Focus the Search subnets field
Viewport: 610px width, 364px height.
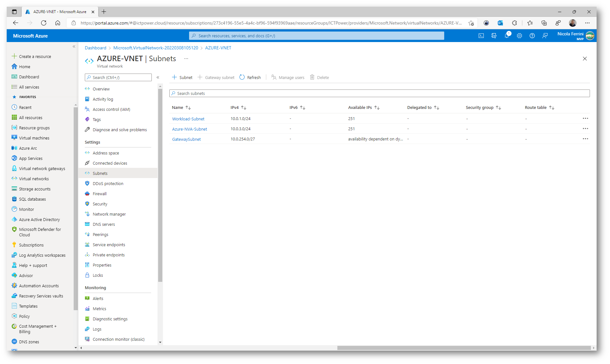pyautogui.click(x=379, y=93)
